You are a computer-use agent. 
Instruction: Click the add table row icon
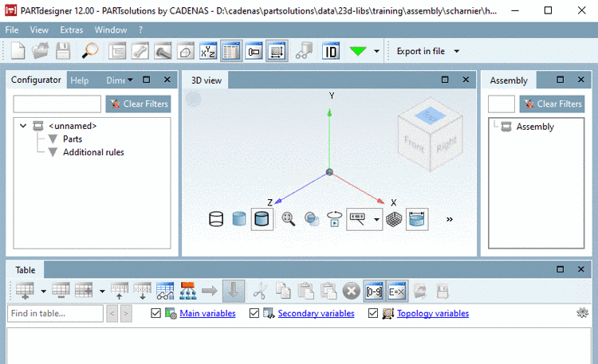point(25,292)
